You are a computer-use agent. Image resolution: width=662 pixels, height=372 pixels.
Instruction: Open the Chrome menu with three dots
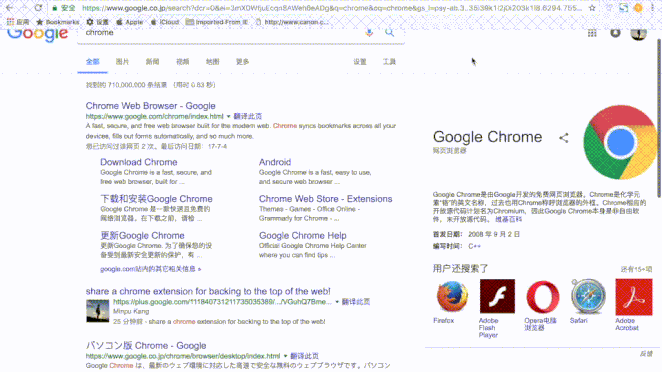(653, 8)
